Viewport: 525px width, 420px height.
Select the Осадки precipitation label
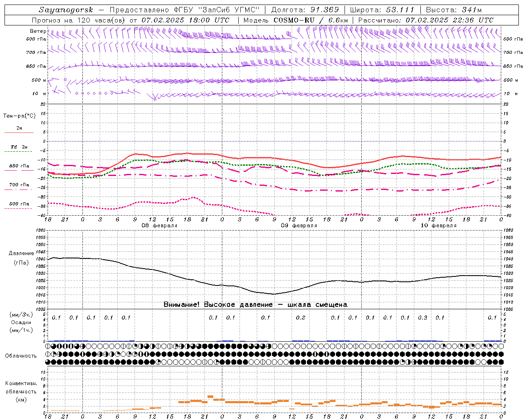tap(21, 322)
